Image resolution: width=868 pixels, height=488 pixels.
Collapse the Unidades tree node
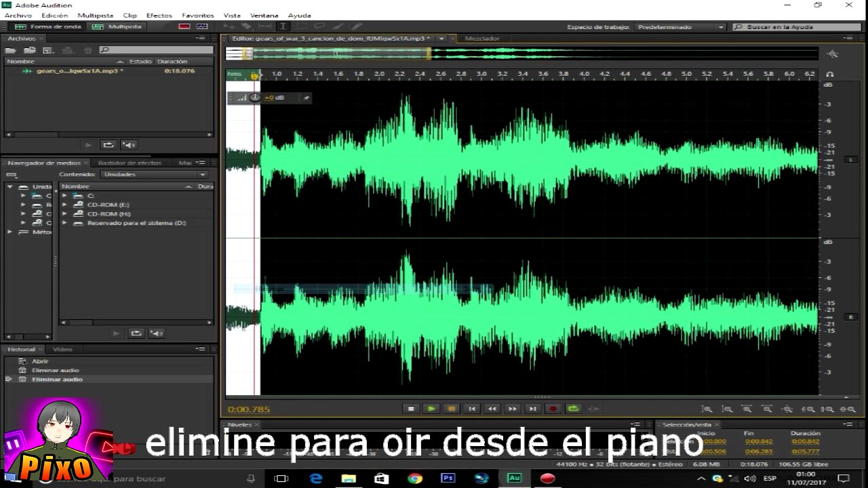9,186
